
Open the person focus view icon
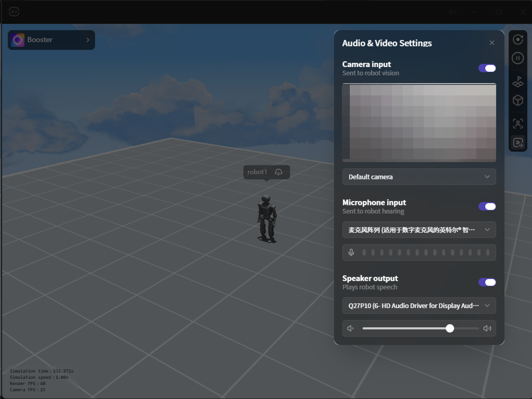[x=518, y=124]
